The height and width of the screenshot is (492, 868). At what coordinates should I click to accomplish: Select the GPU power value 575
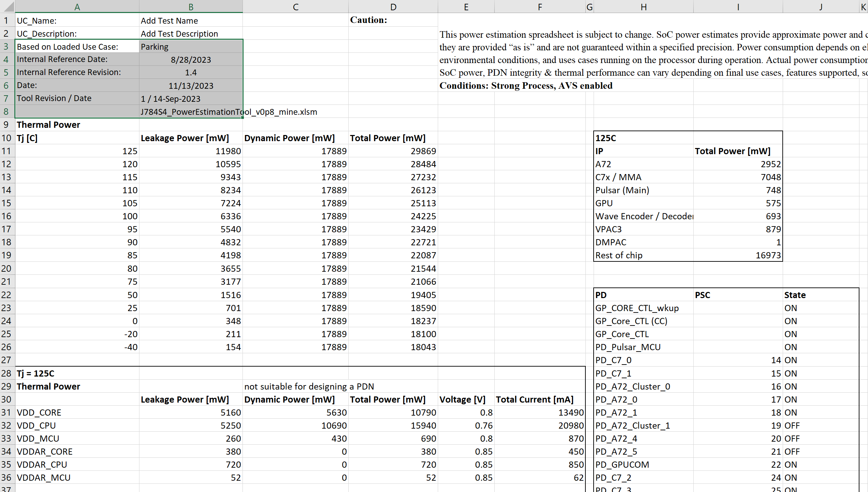click(x=738, y=203)
